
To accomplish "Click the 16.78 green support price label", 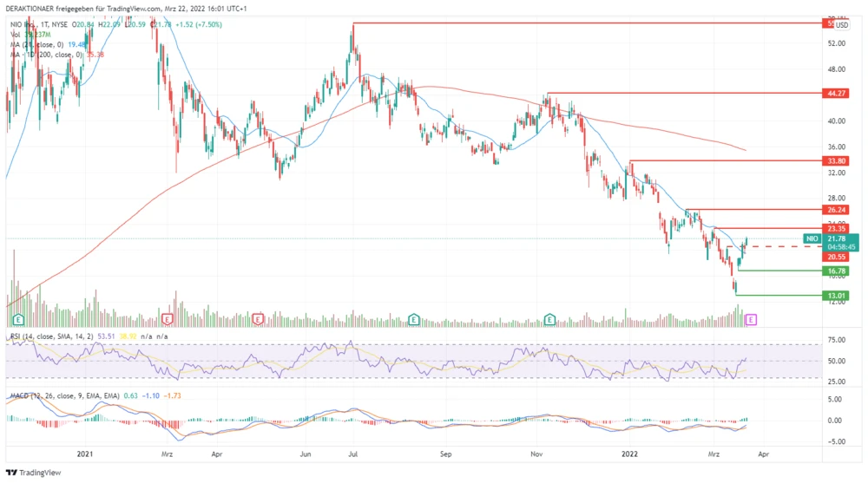I will (837, 271).
